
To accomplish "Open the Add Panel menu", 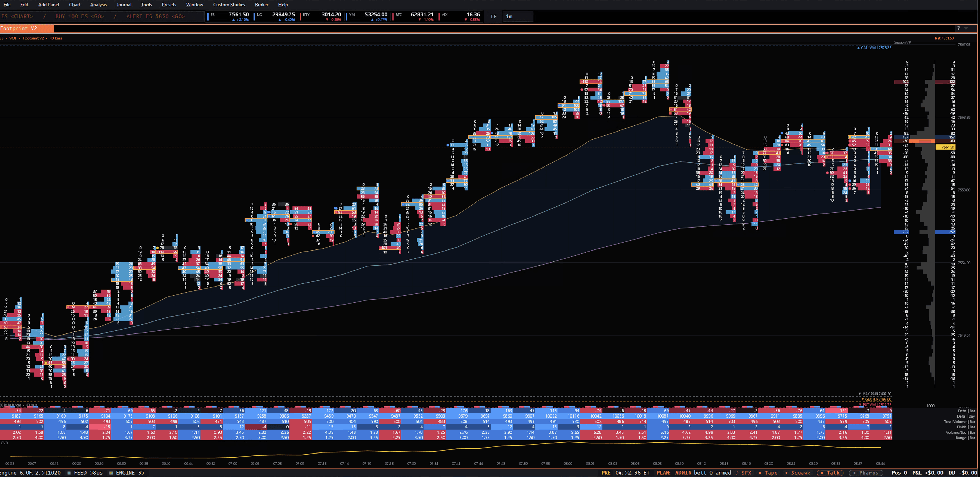I will coord(49,5).
